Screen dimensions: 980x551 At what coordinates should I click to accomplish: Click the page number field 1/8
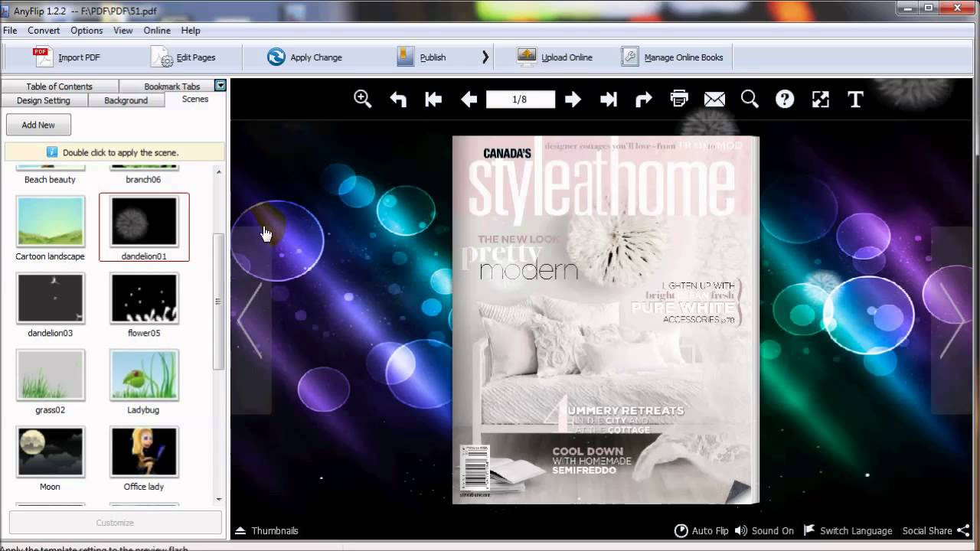point(521,99)
